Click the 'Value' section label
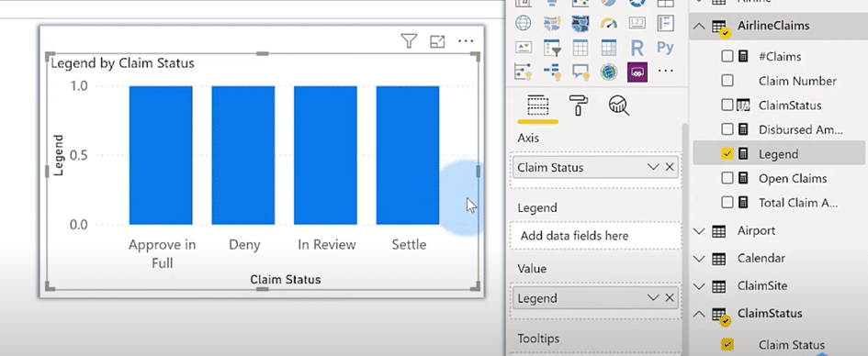This screenshot has height=356, width=868. tap(532, 269)
